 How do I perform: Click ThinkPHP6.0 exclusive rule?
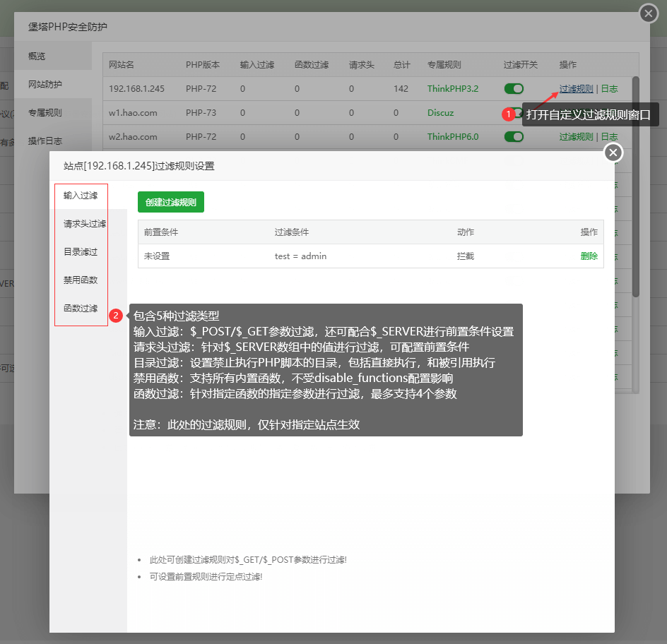pyautogui.click(x=453, y=136)
